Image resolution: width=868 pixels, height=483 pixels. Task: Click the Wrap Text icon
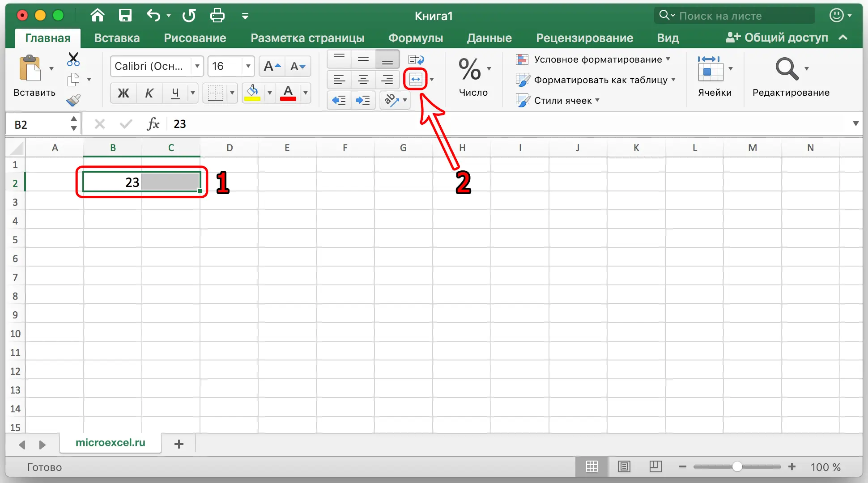point(416,59)
